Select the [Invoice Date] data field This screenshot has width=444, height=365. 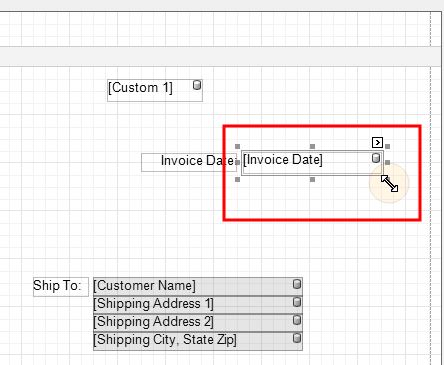pos(313,163)
